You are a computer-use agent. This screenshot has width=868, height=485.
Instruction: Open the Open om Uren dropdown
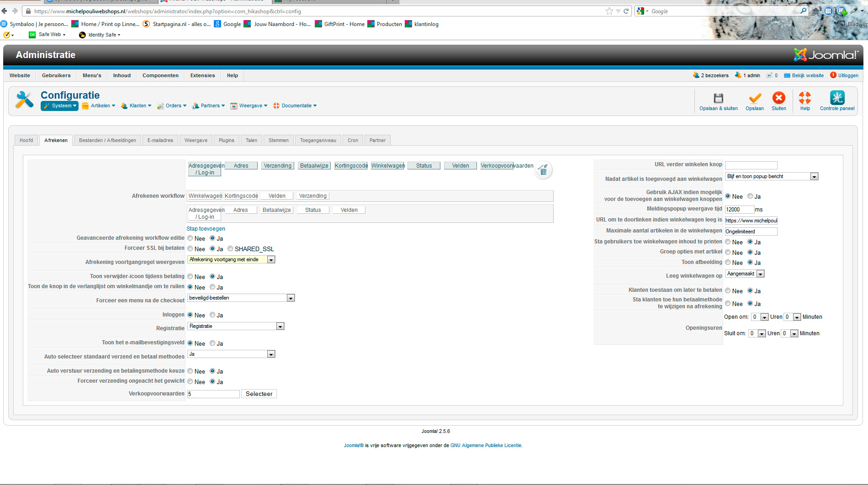tap(760, 317)
